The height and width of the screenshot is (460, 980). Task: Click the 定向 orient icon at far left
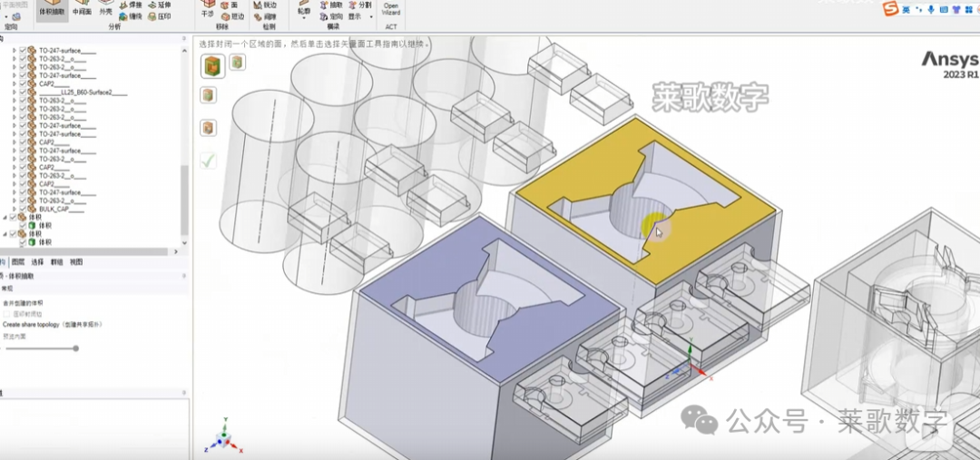pyautogui.click(x=15, y=17)
